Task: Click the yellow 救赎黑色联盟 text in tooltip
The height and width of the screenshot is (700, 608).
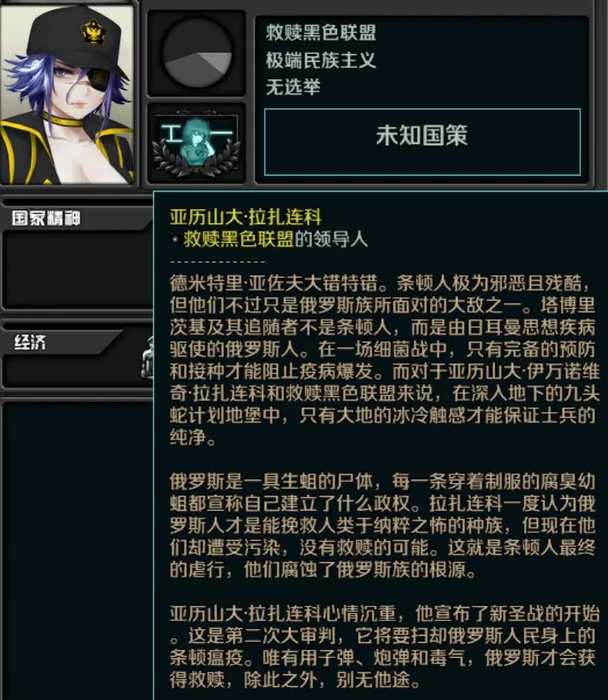Action: [x=239, y=239]
